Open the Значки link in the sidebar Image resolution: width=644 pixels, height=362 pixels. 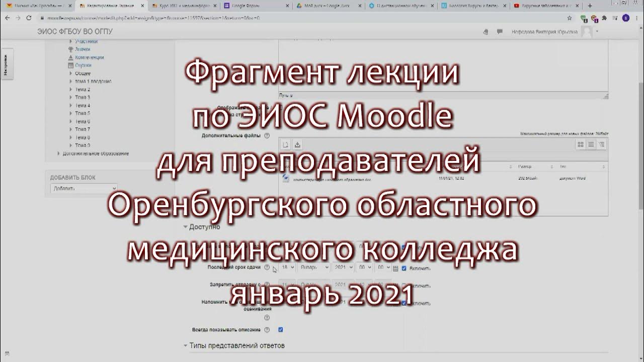(83, 49)
